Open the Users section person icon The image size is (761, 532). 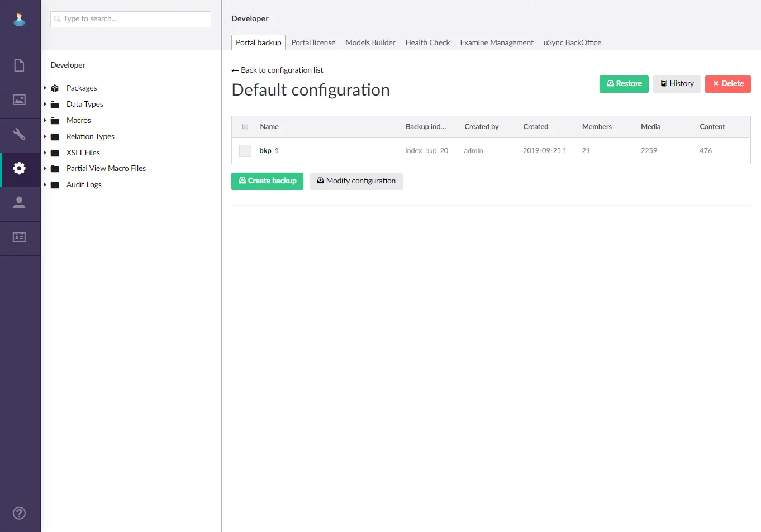pyautogui.click(x=20, y=203)
